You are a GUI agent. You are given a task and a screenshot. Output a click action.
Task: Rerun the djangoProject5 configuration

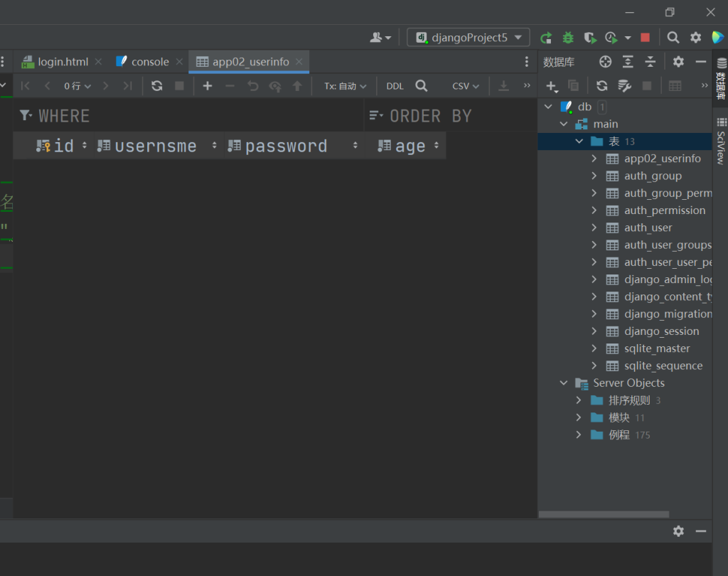[x=545, y=38]
